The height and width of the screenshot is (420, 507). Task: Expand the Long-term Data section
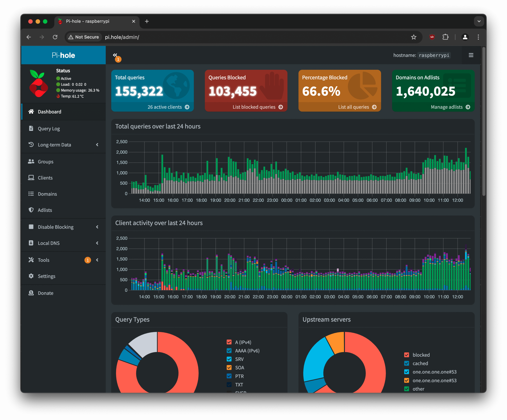pos(54,145)
